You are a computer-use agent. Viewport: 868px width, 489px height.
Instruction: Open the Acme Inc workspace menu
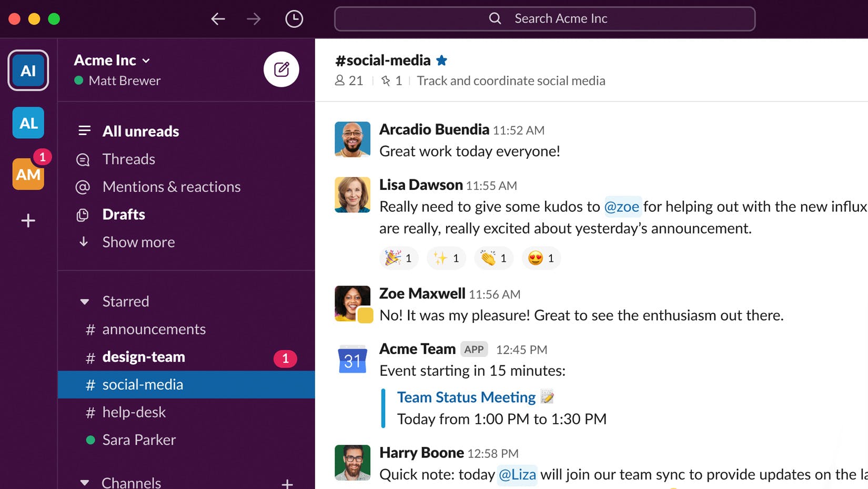(112, 60)
